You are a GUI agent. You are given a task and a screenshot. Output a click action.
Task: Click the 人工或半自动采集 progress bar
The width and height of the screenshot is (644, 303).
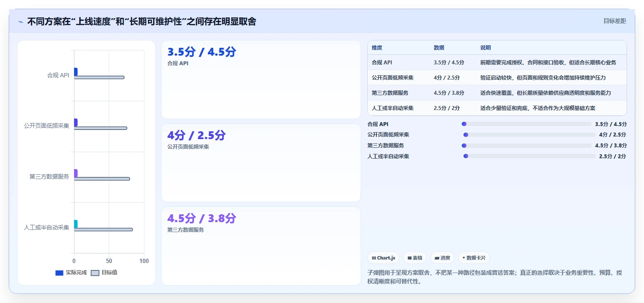(530, 156)
